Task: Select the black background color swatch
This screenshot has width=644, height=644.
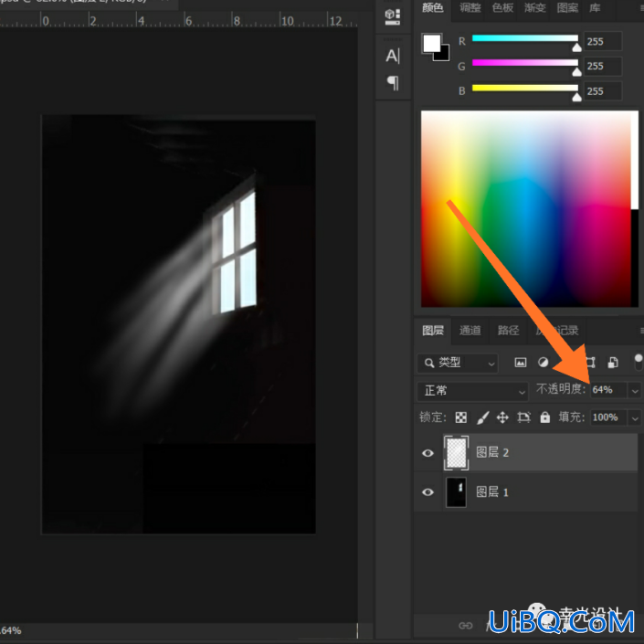Action: tap(443, 54)
